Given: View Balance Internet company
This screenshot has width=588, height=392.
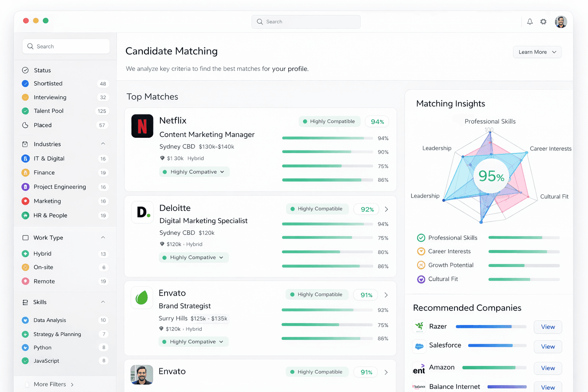Looking at the screenshot, I should tap(548, 387).
